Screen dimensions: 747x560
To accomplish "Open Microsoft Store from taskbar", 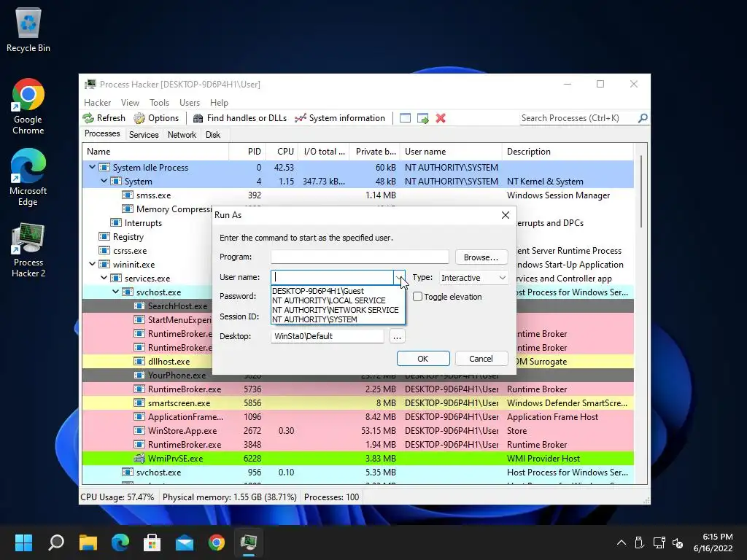I will (x=152, y=542).
